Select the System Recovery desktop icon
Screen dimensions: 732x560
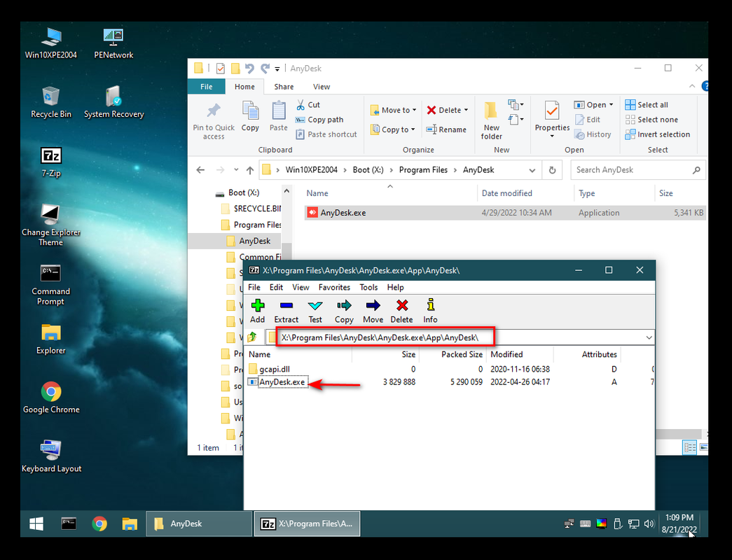(x=113, y=103)
